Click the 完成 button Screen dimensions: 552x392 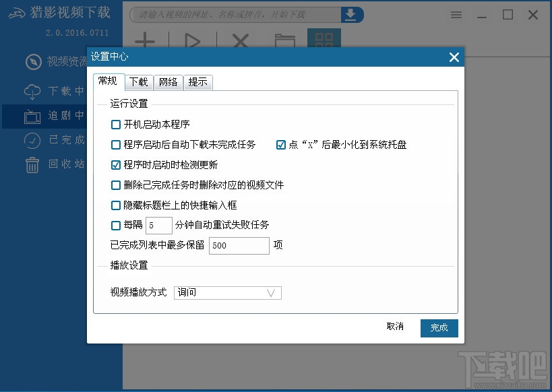tap(439, 328)
